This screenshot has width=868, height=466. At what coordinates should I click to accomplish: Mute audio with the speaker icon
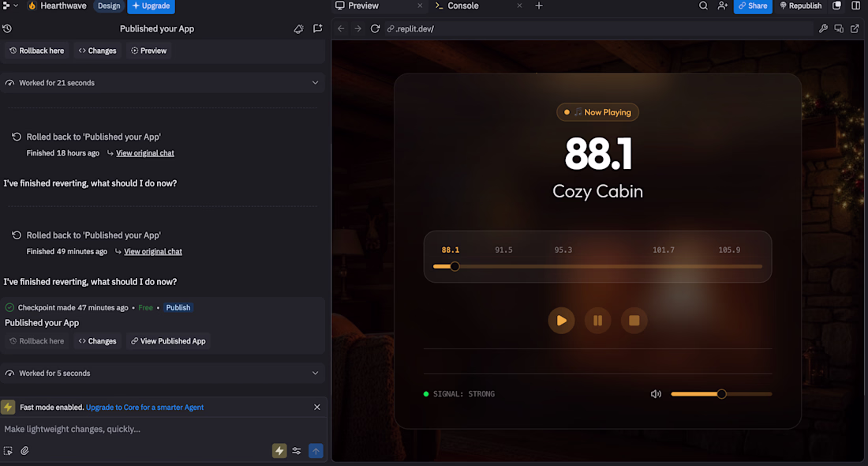point(656,394)
